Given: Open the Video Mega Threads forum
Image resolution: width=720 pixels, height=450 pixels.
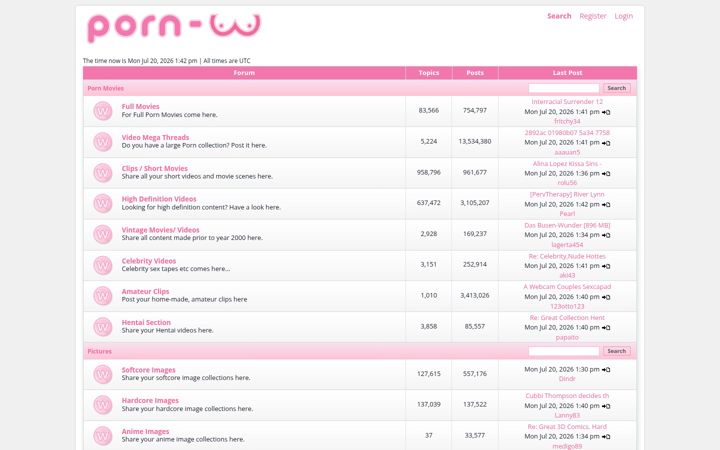Looking at the screenshot, I should pyautogui.click(x=155, y=137).
